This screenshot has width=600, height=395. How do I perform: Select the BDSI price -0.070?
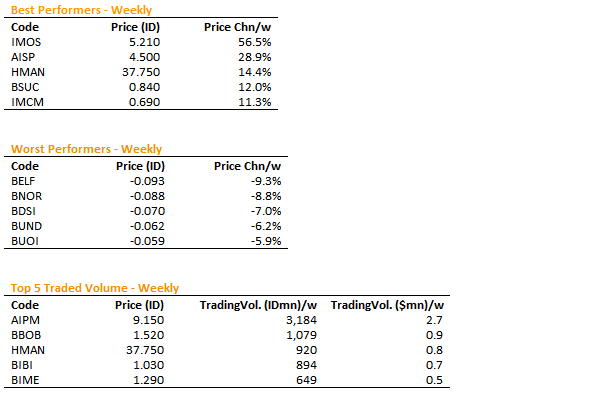147,211
